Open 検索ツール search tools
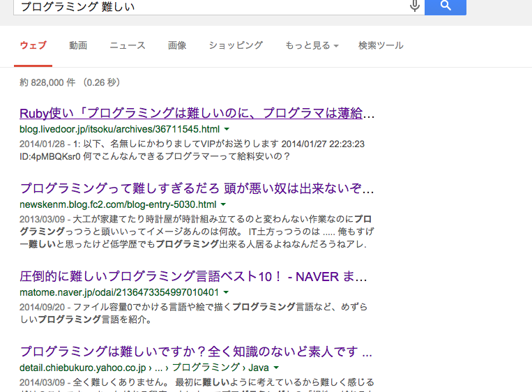 pos(381,45)
